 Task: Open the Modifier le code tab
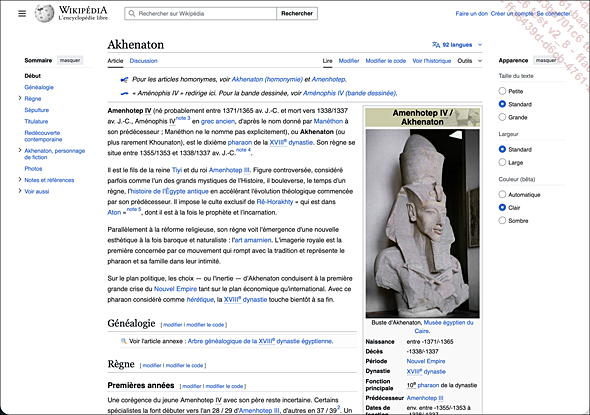(x=386, y=61)
